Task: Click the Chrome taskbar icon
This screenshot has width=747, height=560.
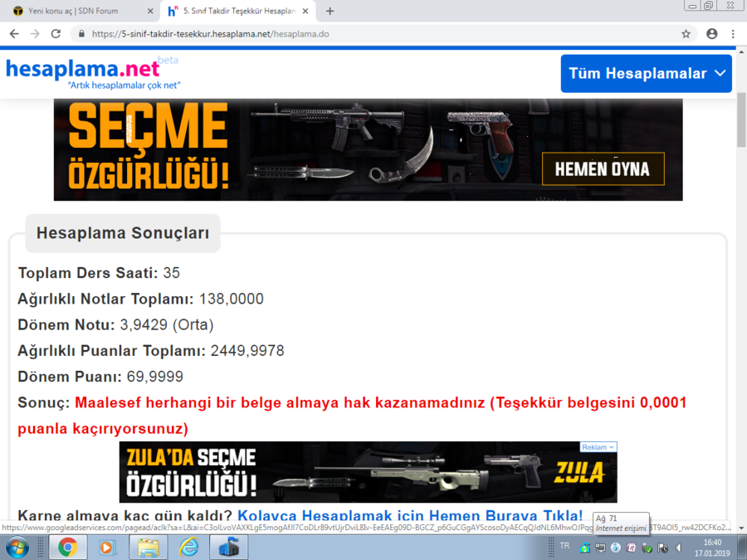Action: pyautogui.click(x=68, y=548)
